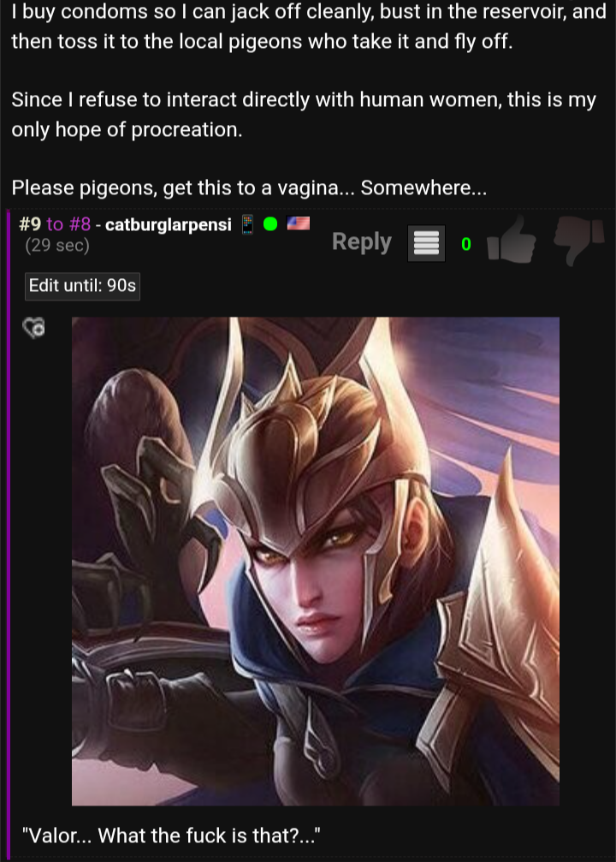616x862 pixels.
Task: Click the 'Please pigeons' comment paragraph
Action: click(249, 188)
